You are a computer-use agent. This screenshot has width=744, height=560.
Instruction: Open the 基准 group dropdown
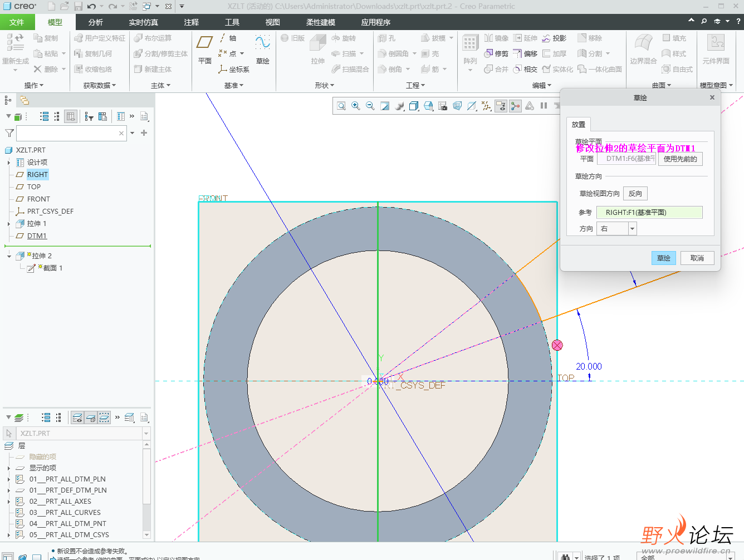234,85
